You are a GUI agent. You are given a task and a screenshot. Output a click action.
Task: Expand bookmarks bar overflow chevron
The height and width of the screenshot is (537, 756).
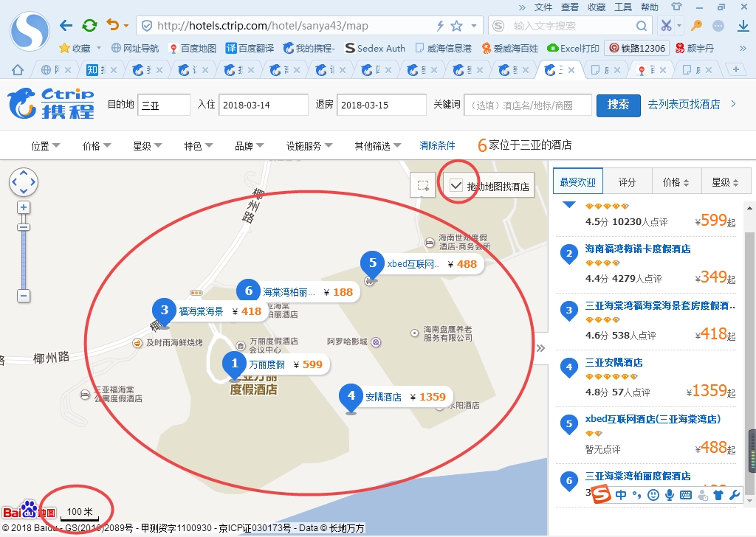(x=743, y=48)
